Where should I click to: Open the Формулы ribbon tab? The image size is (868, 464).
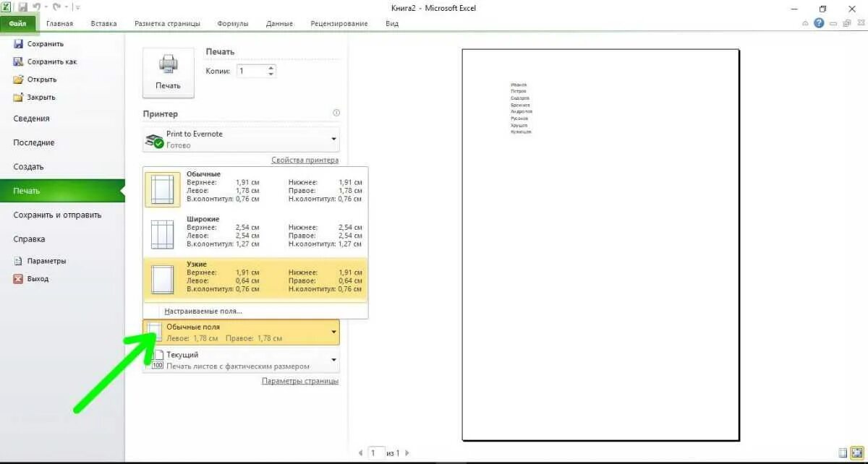tap(233, 23)
